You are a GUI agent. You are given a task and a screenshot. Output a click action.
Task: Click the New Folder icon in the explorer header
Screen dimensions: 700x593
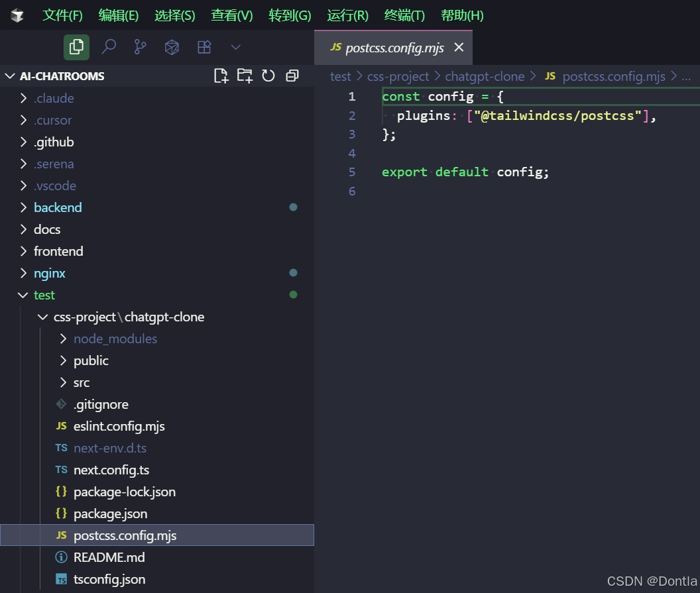point(245,76)
